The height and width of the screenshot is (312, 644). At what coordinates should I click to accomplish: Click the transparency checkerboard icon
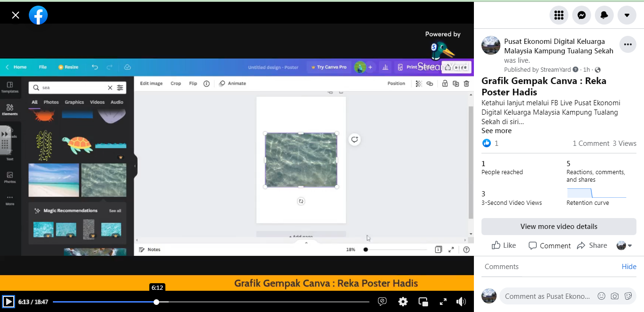[419, 84]
